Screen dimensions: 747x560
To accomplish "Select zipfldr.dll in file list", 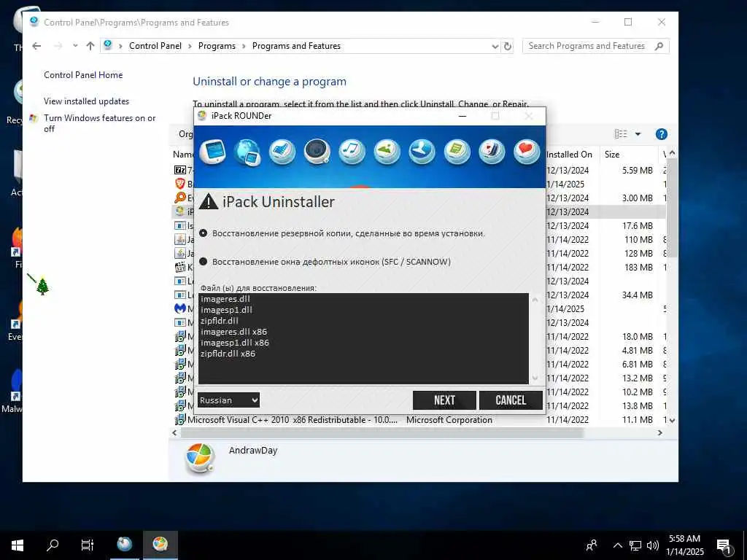I will click(x=220, y=321).
